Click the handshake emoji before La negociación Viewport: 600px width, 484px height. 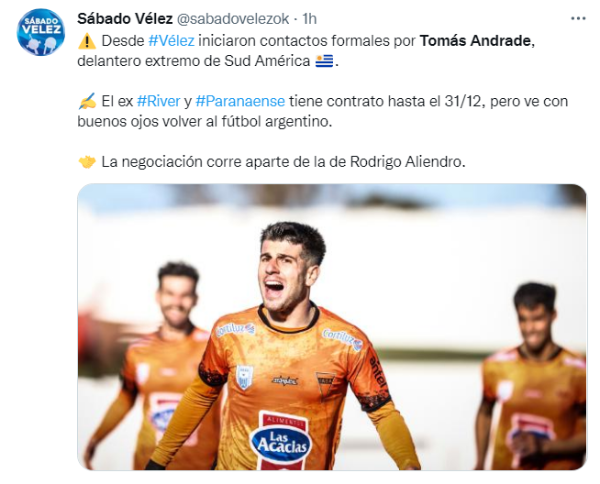tap(87, 162)
